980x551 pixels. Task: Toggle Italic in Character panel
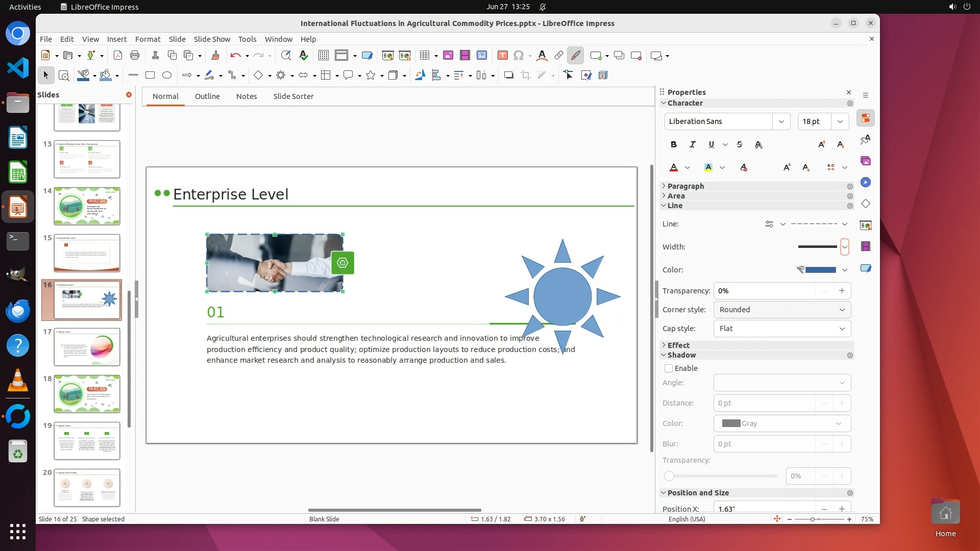(693, 145)
